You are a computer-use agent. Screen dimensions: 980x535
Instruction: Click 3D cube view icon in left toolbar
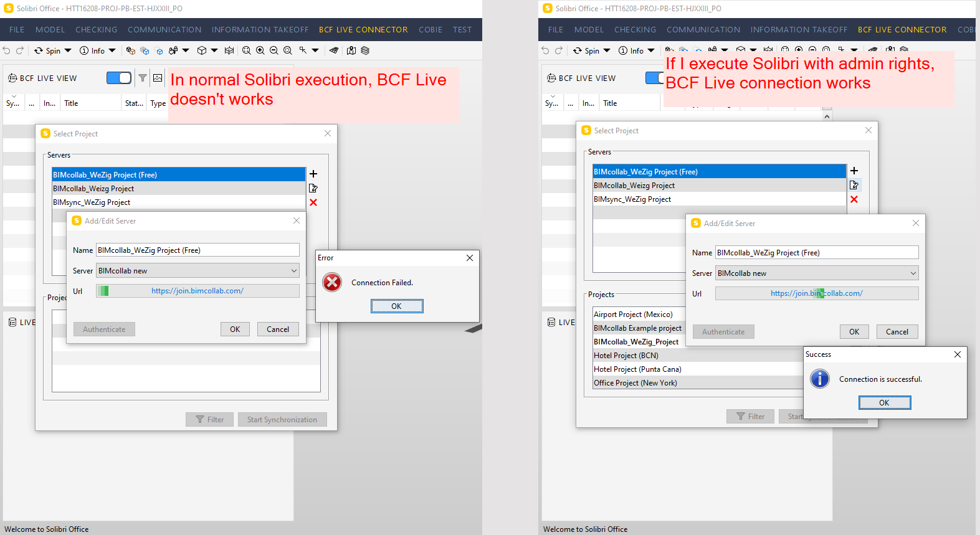(x=202, y=50)
